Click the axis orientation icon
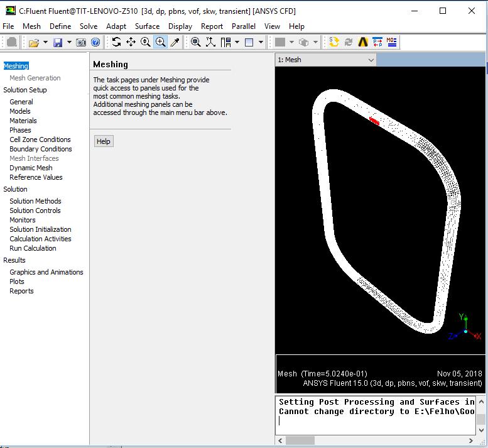This screenshot has width=488, height=448. (210, 42)
